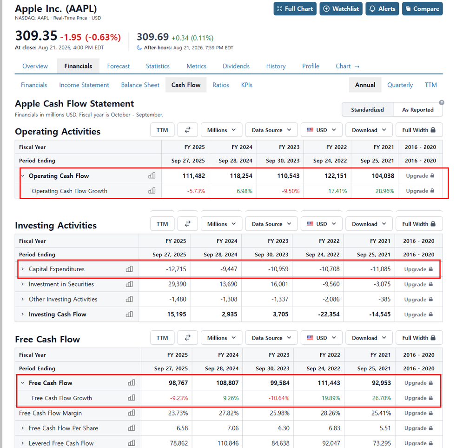
Task: Click the Alerts button
Action: click(x=382, y=9)
